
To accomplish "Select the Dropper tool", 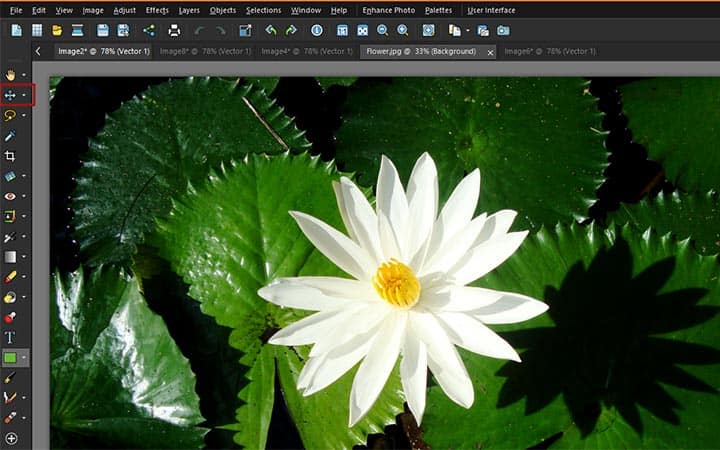I will [x=10, y=136].
